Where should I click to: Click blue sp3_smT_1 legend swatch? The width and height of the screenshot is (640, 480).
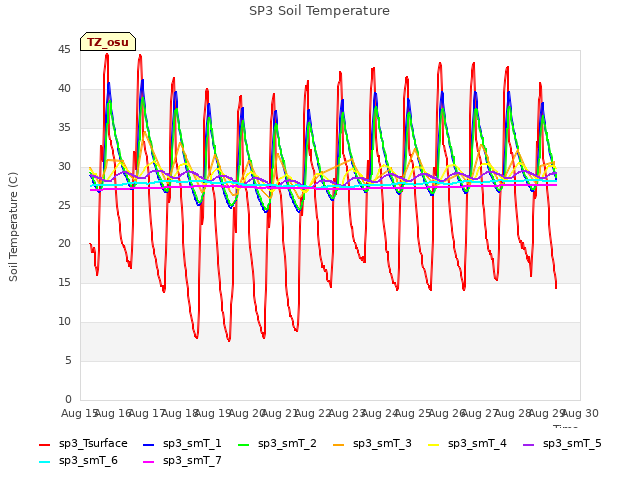click(x=149, y=444)
